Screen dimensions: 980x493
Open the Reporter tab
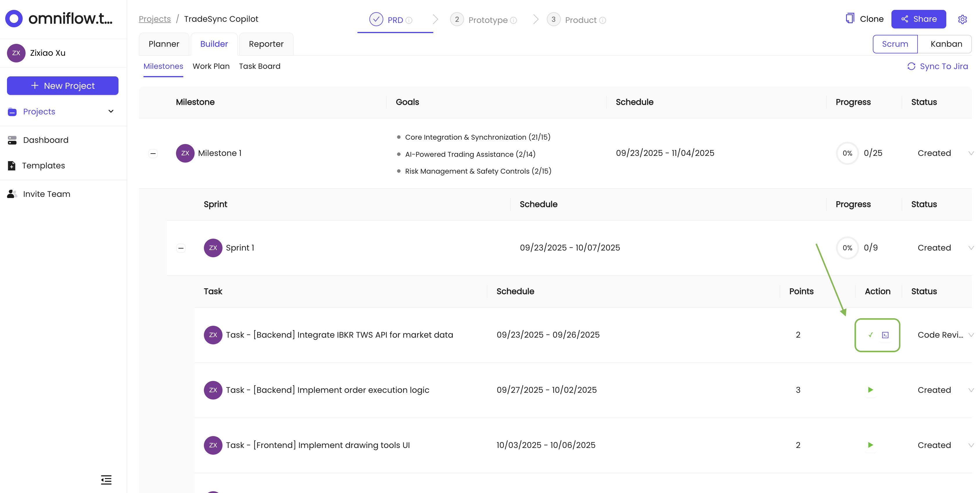click(x=266, y=44)
